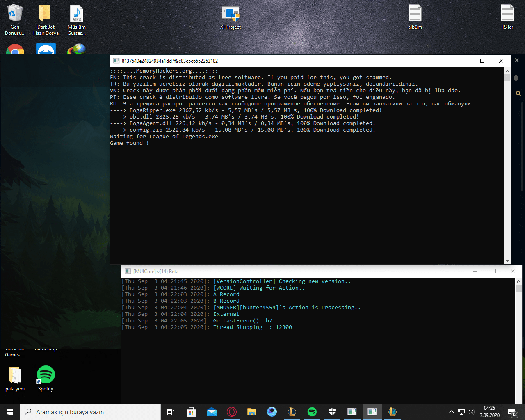Click the BogaRipper.exe download line
The height and width of the screenshot is (420, 525).
tap(246, 110)
